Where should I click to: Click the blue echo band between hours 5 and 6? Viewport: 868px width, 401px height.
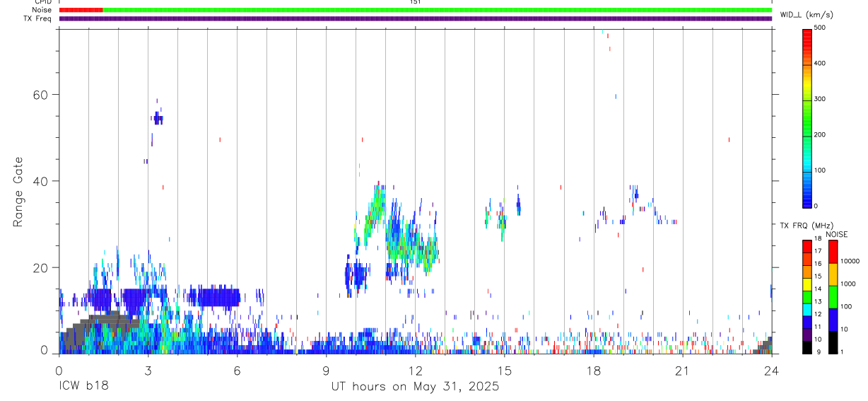[218, 297]
